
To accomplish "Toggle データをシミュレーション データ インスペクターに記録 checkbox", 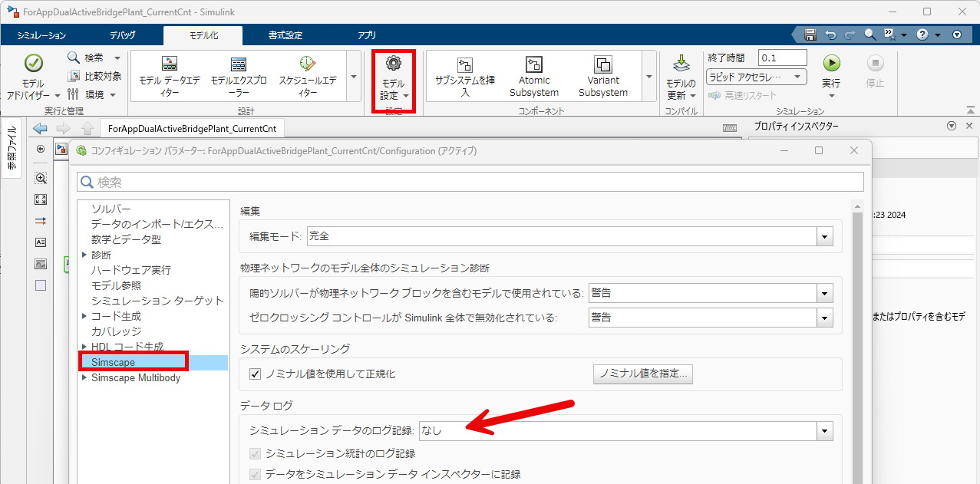I will (x=256, y=475).
